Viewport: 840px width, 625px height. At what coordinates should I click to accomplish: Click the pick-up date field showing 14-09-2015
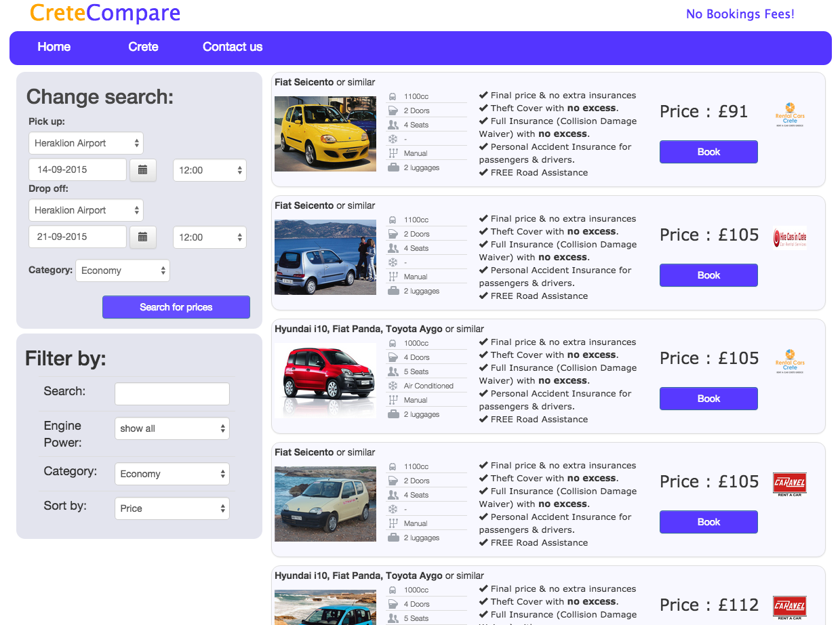(x=77, y=169)
